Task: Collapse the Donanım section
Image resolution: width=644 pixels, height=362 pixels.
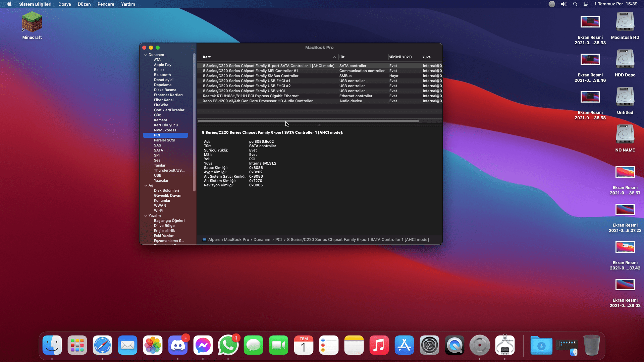Action: coord(146,55)
